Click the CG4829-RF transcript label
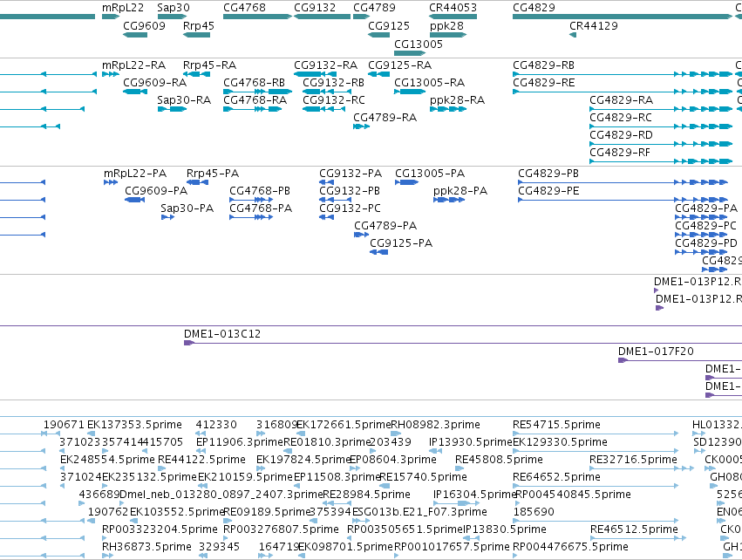Image resolution: width=742 pixels, height=560 pixels. click(620, 153)
